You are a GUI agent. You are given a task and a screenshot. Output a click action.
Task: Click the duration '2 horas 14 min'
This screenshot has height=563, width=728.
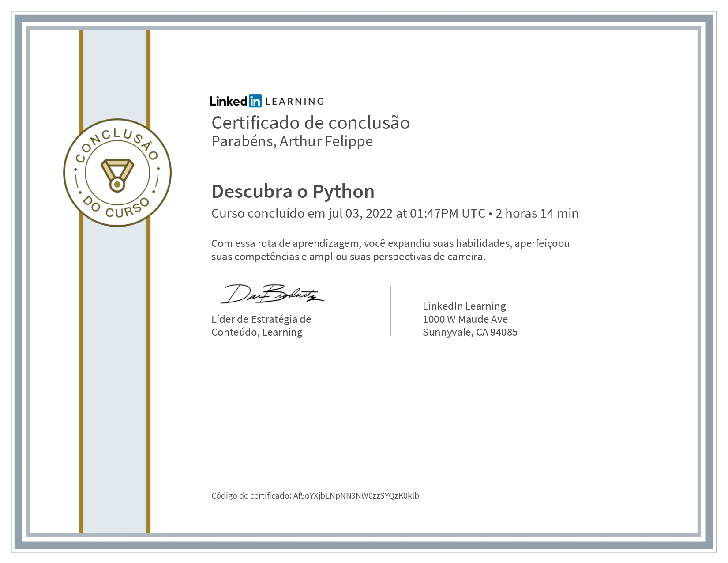point(537,213)
